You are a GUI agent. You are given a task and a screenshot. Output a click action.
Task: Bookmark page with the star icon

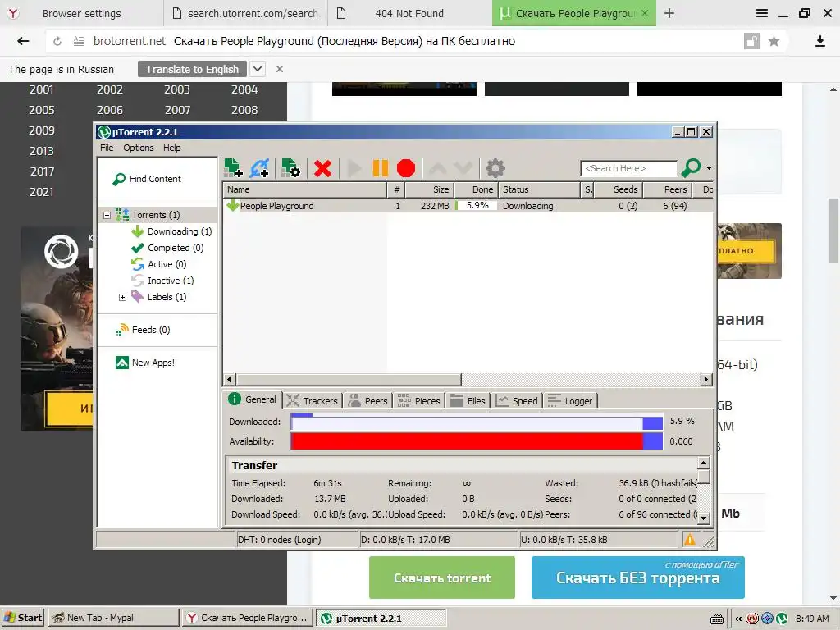pyautogui.click(x=774, y=41)
